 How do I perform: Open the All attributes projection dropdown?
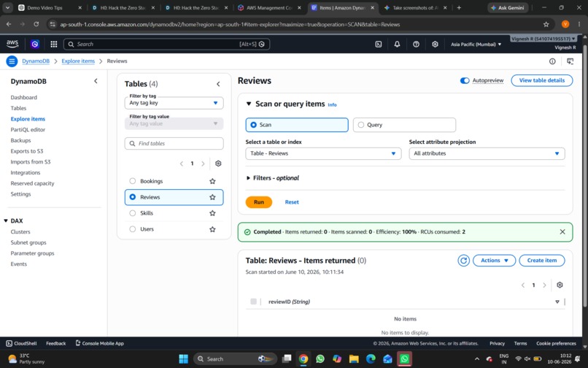(487, 153)
